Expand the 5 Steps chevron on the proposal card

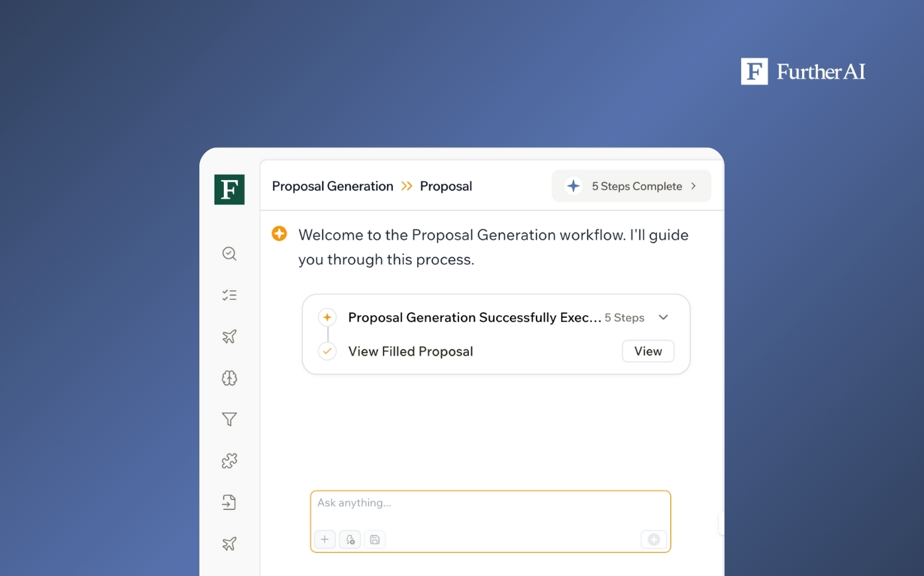(663, 318)
